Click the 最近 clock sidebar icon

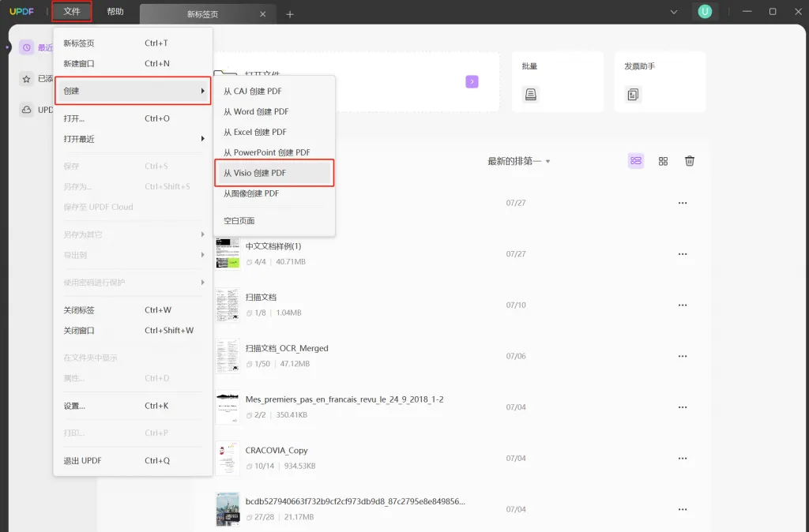[26, 47]
